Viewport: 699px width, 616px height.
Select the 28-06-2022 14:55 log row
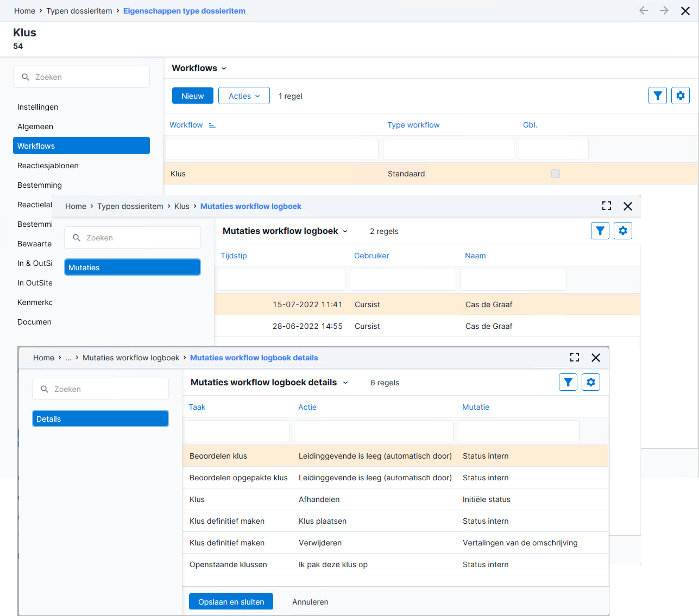tap(427, 326)
